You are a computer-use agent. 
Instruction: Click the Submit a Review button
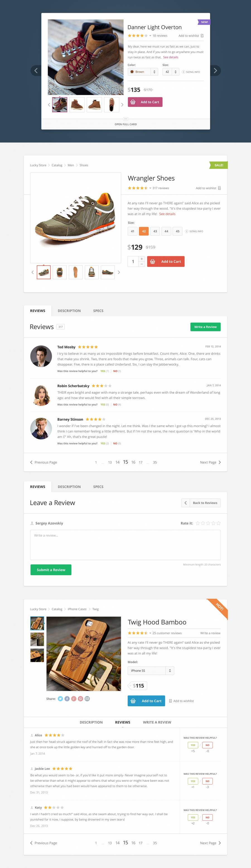click(x=51, y=570)
